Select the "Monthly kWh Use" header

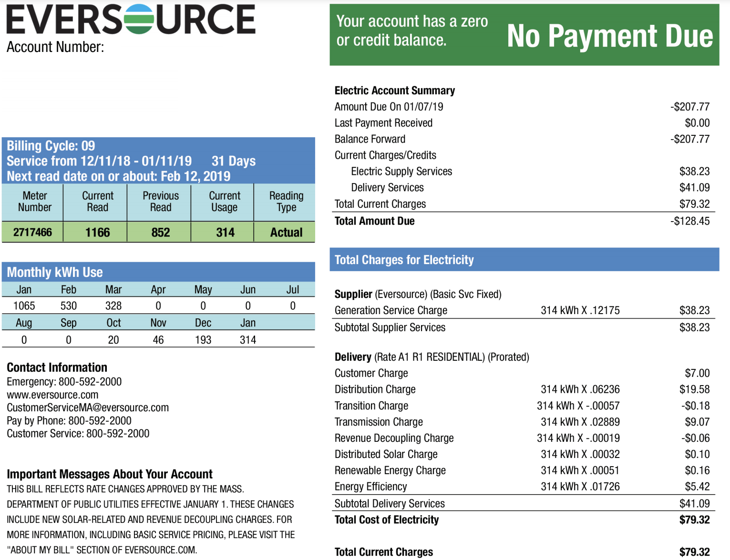tap(55, 273)
